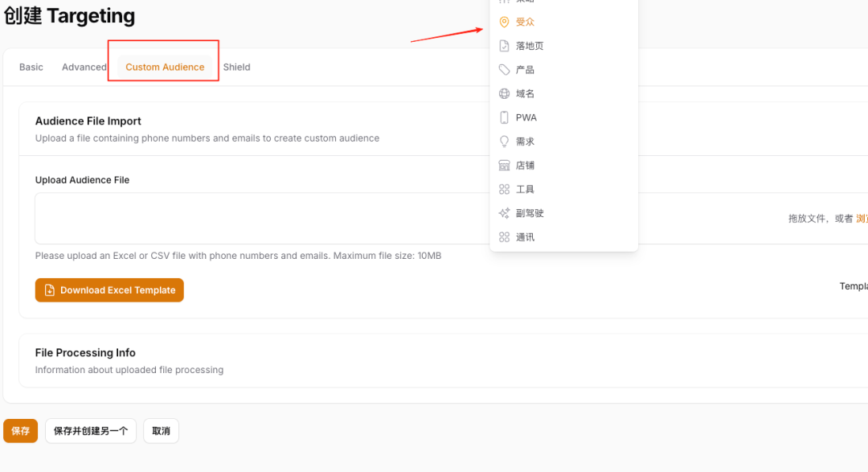Choose 通讯 from the dropdown menu
Screen dimensions: 868x472
click(525, 237)
